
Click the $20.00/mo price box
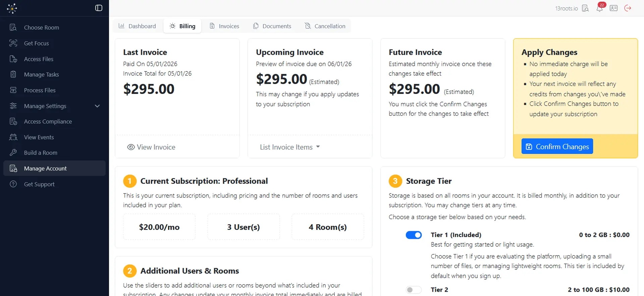coord(159,227)
